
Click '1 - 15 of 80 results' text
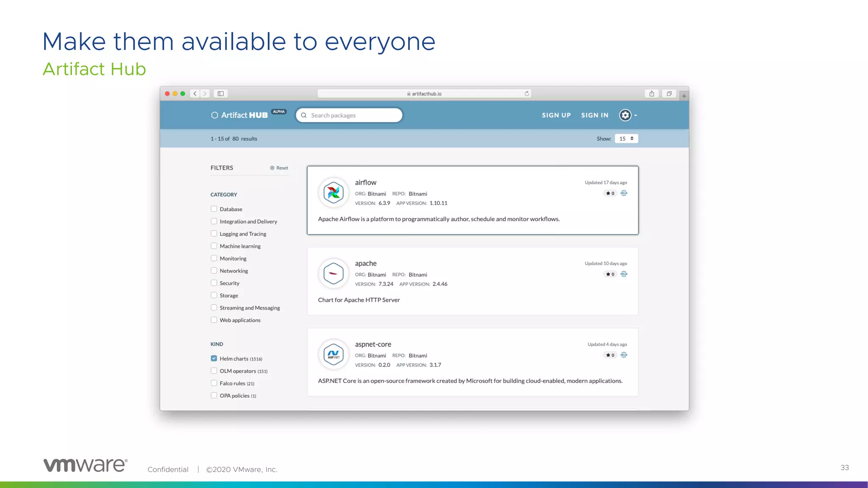[234, 139]
